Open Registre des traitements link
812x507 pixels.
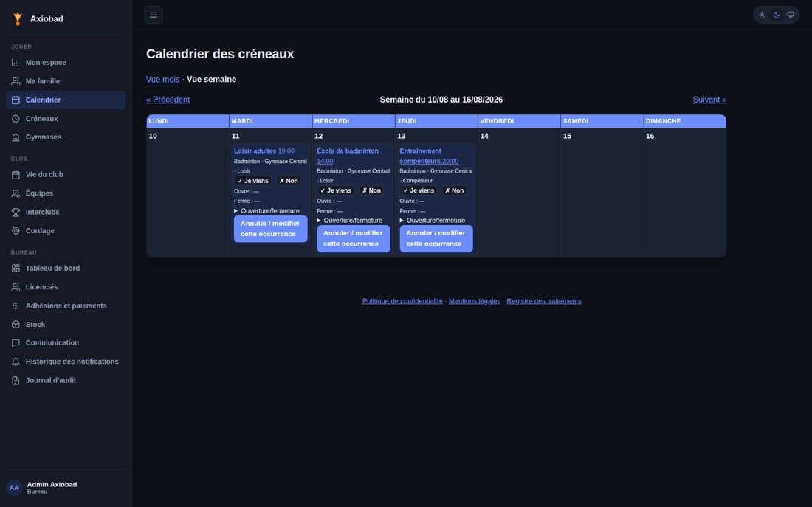[x=544, y=301]
